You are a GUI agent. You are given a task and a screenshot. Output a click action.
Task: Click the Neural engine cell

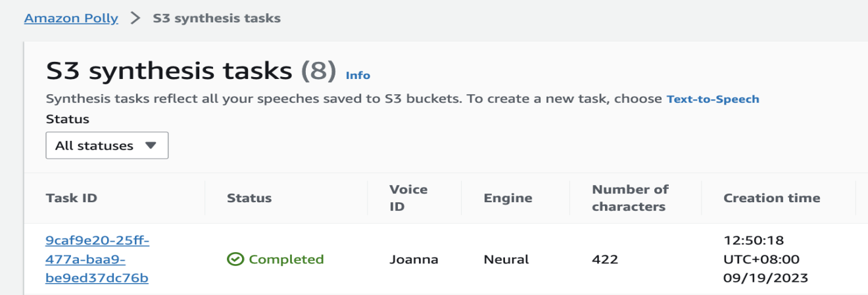506,259
